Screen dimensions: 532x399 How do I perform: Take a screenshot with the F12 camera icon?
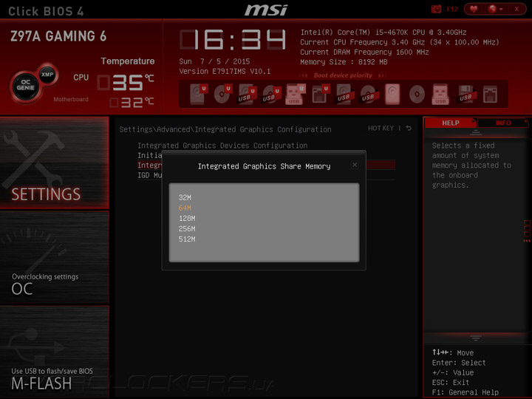pos(436,9)
